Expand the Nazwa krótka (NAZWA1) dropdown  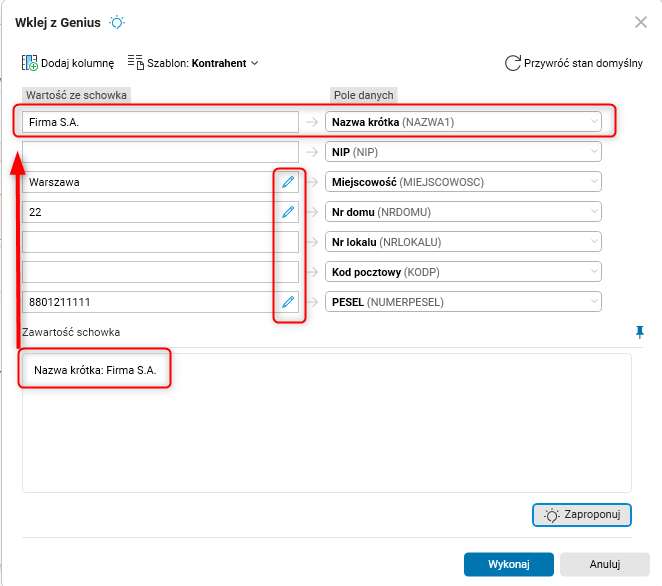(x=595, y=122)
